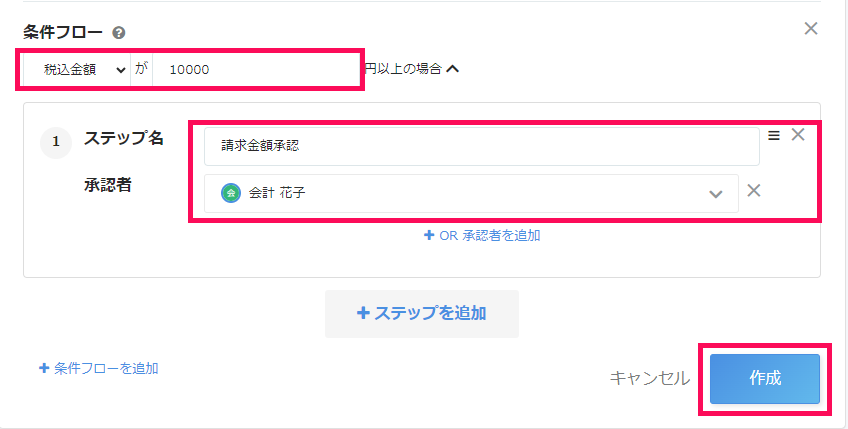Click the ステップ名 field with 請求金額承認
This screenshot has width=848, height=429.
481,146
